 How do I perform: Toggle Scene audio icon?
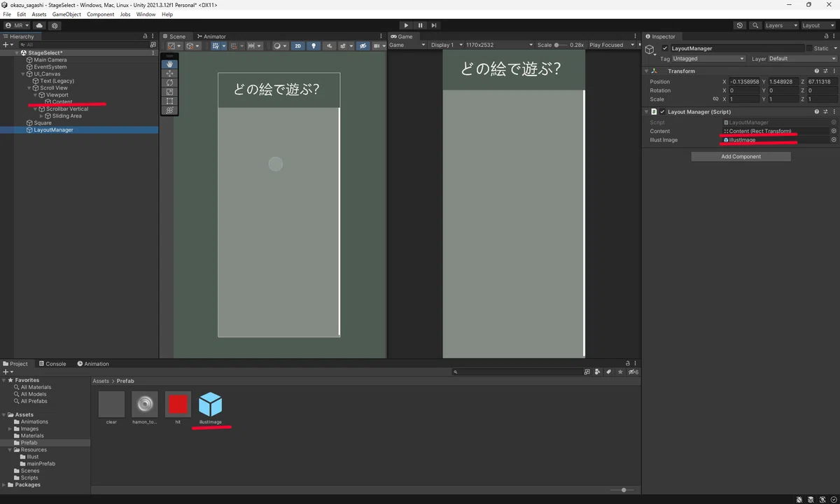330,45
